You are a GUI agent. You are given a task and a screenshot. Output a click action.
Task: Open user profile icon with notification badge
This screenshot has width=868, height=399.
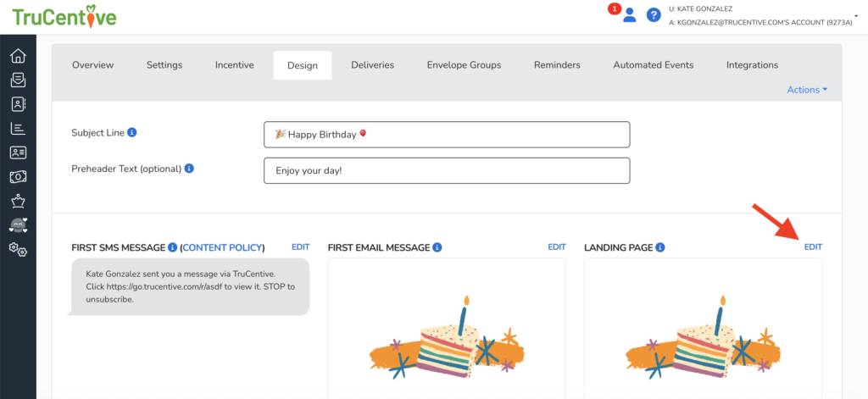(x=629, y=14)
